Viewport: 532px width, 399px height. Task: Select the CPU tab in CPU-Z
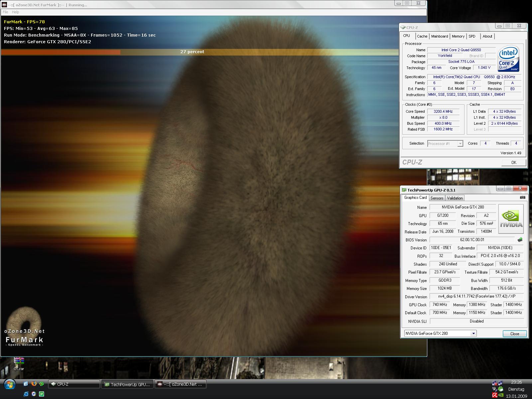(407, 36)
